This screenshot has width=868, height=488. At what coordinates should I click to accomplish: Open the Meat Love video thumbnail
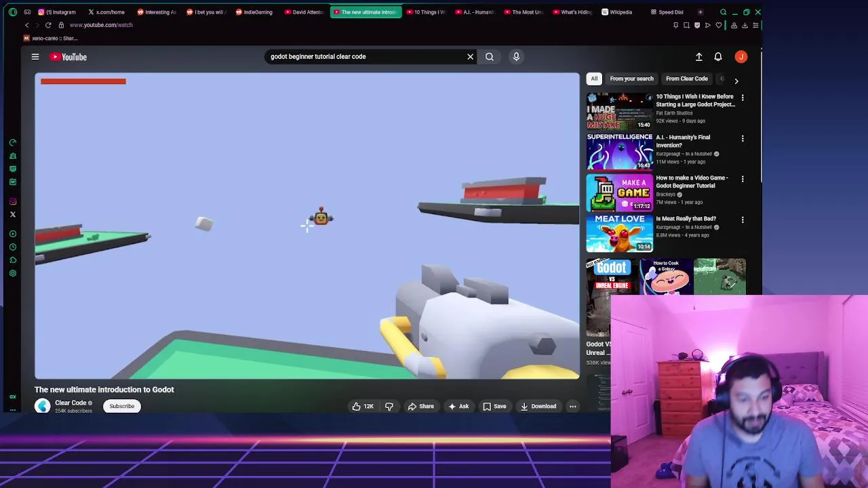click(x=619, y=233)
